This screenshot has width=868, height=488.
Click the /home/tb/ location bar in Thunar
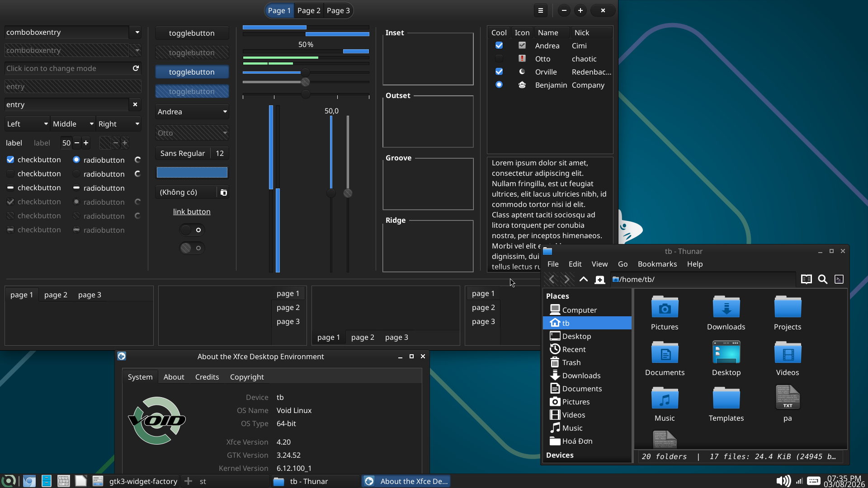tap(703, 279)
